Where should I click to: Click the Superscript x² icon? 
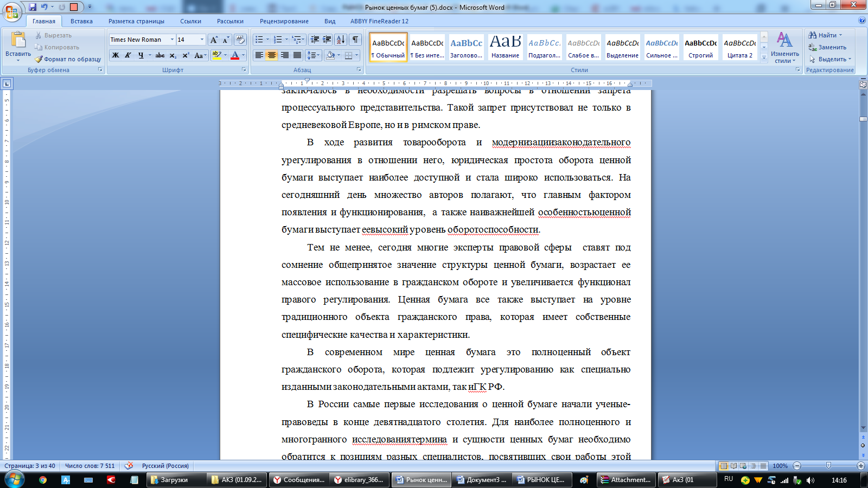186,55
